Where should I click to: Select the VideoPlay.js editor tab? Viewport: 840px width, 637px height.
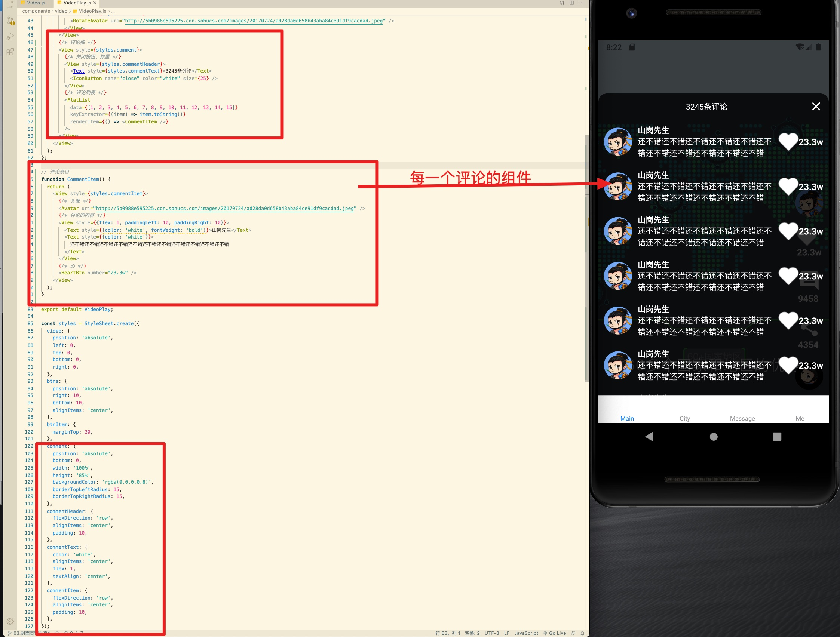77,3
